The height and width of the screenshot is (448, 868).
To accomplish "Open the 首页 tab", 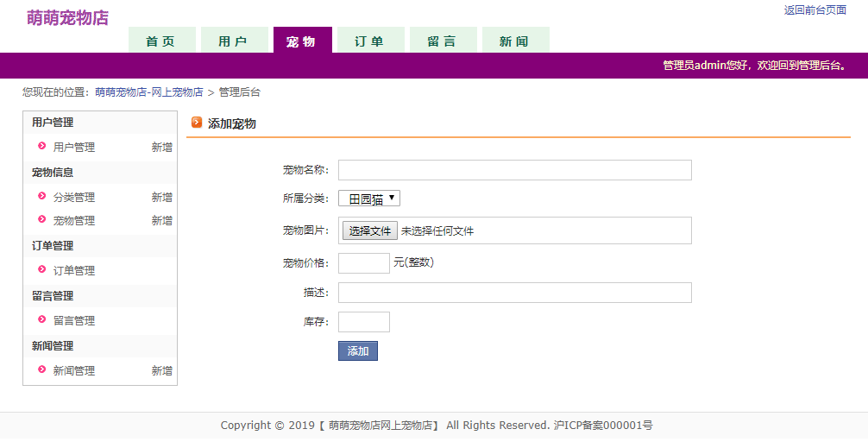I will click(161, 40).
